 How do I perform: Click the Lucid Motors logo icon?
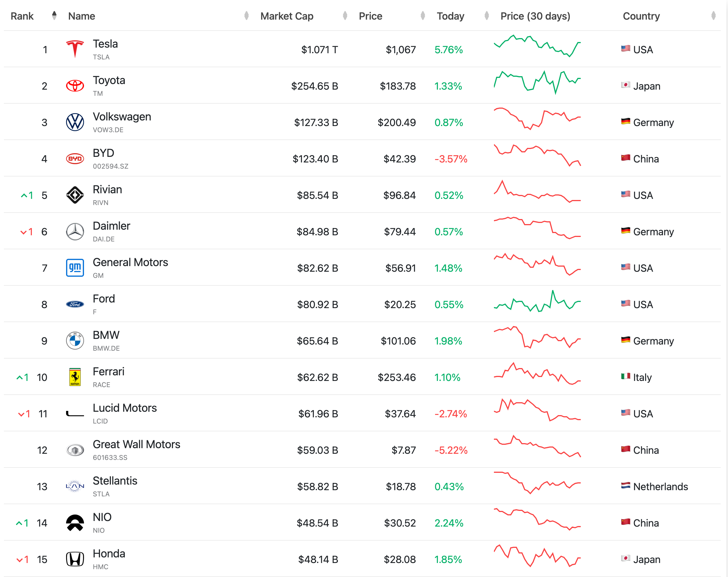[x=75, y=414]
